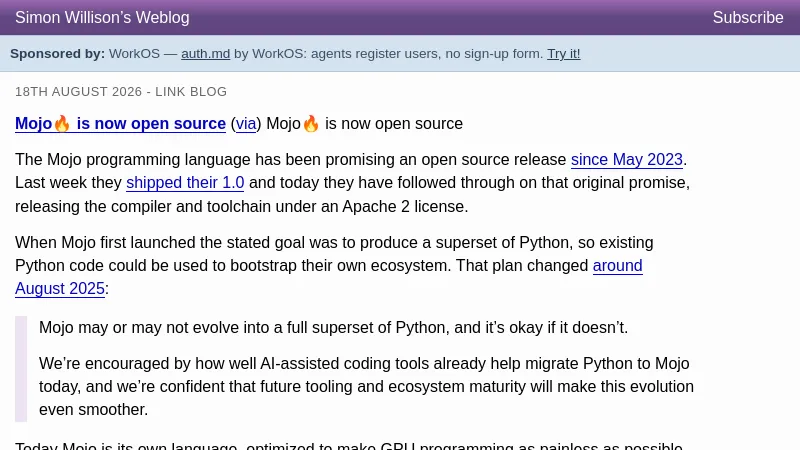Screen dimensions: 800x450
Task: Follow the 'via' link
Action: coord(245,123)
